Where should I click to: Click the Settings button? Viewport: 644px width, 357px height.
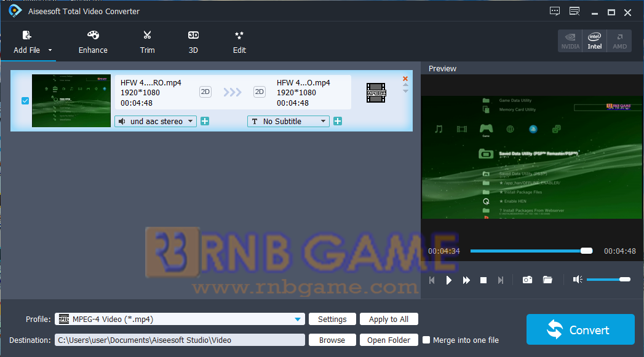[332, 320]
